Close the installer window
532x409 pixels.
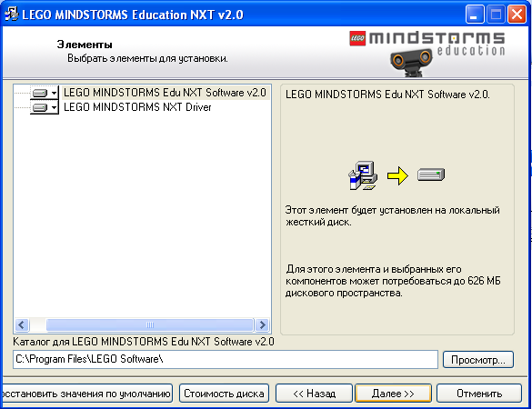517,15
